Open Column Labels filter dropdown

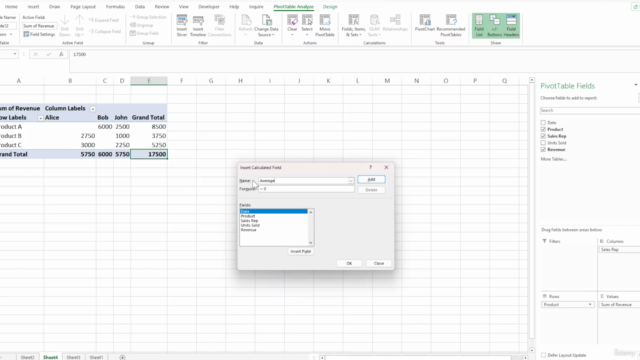point(93,109)
